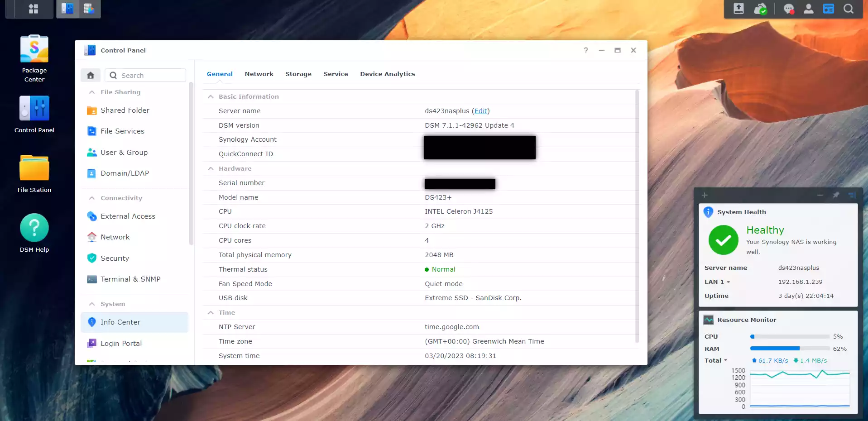The height and width of the screenshot is (421, 868).
Task: Click the Search field in Control Panel
Action: point(145,75)
